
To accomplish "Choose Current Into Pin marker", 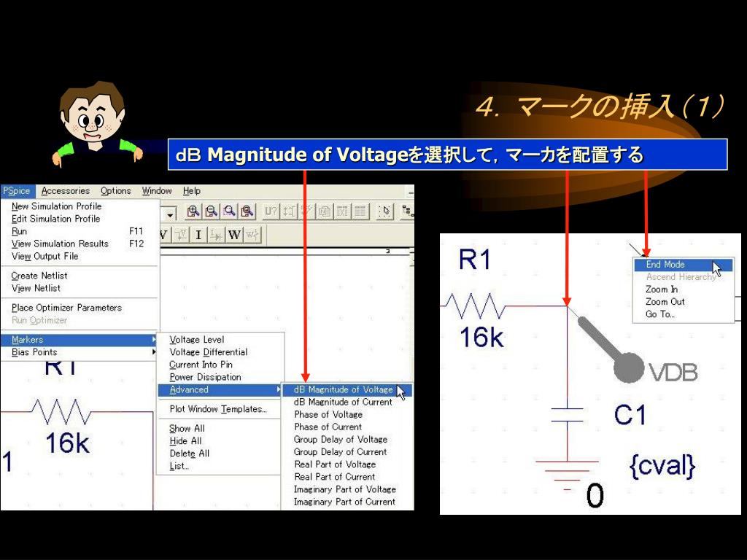I will pos(220,365).
